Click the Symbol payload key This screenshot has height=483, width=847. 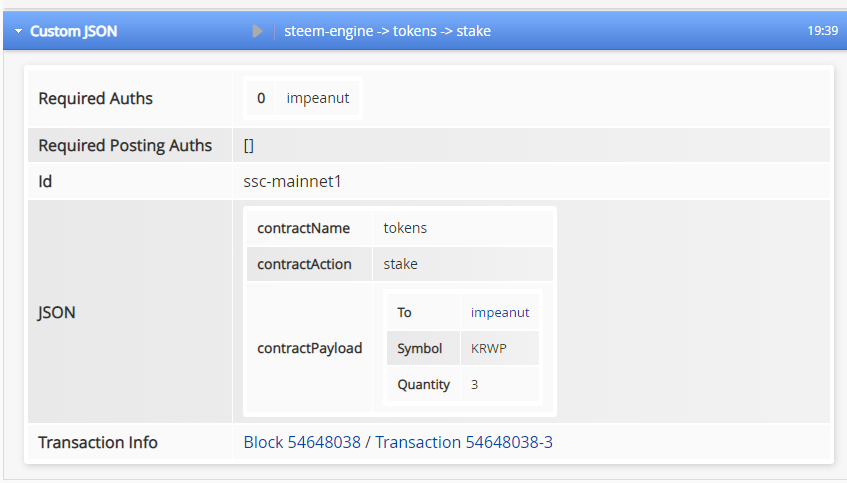pyautogui.click(x=420, y=348)
